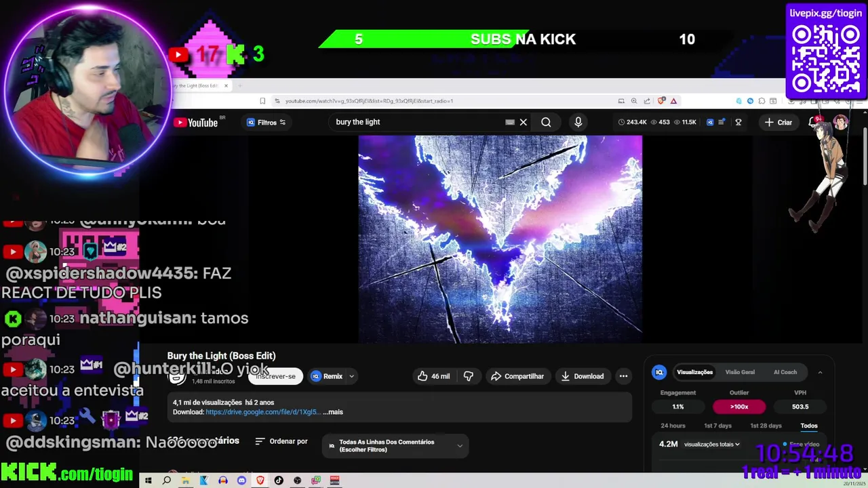Collapse the vidIQ panel with chevron
This screenshot has width=868, height=488.
point(820,372)
